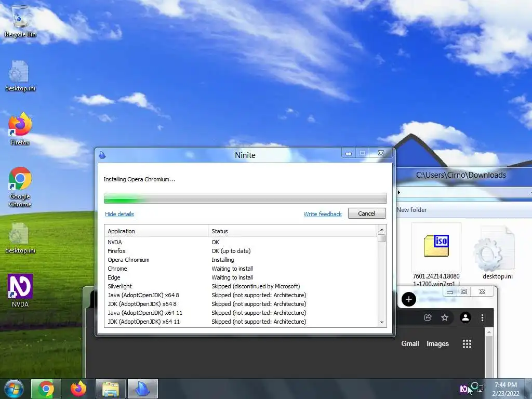The height and width of the screenshot is (399, 532).
Task: Click the network tray icon
Action: pos(480,389)
